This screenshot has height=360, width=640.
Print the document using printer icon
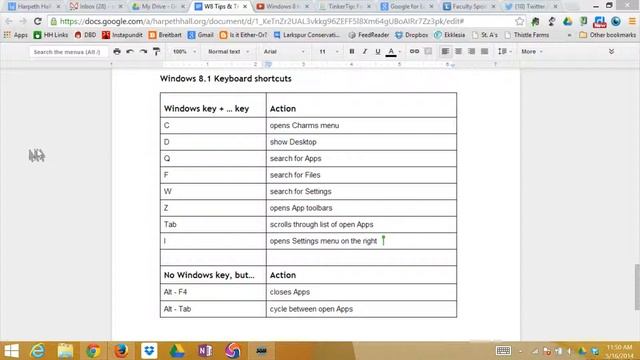coord(117,51)
